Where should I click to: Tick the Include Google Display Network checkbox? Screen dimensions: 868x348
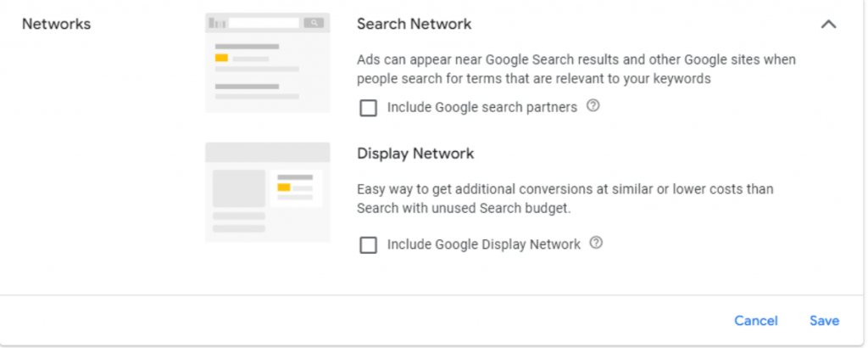368,245
